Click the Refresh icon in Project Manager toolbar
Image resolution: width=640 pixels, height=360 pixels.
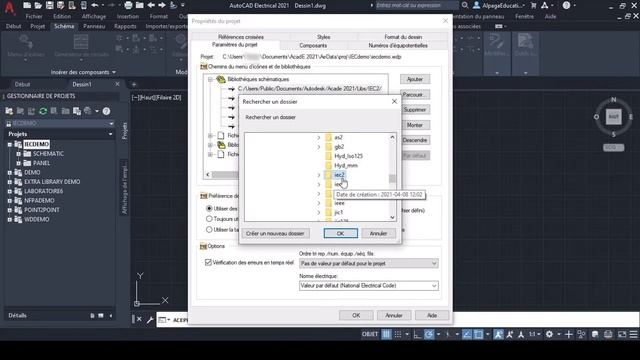point(43,111)
